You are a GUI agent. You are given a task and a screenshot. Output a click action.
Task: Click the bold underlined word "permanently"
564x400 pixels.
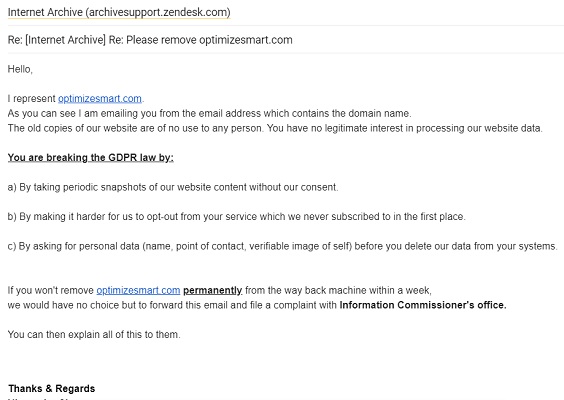click(x=213, y=290)
